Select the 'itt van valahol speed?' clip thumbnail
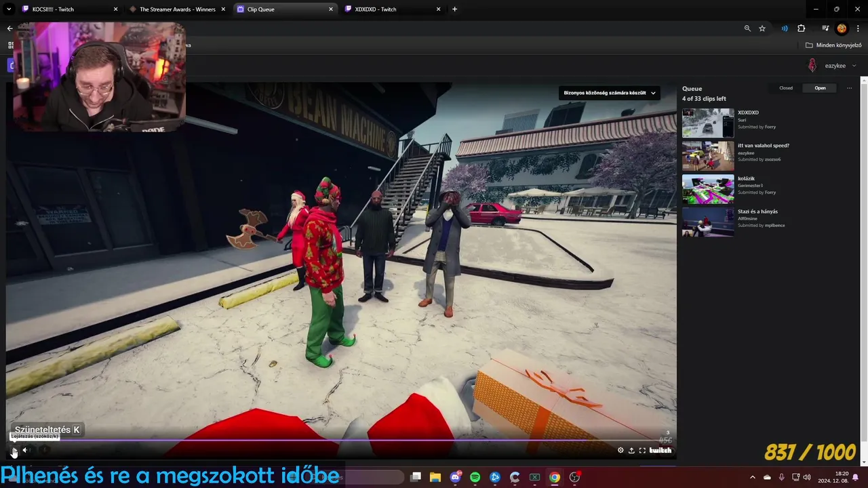Image resolution: width=868 pixels, height=488 pixels. point(708,156)
